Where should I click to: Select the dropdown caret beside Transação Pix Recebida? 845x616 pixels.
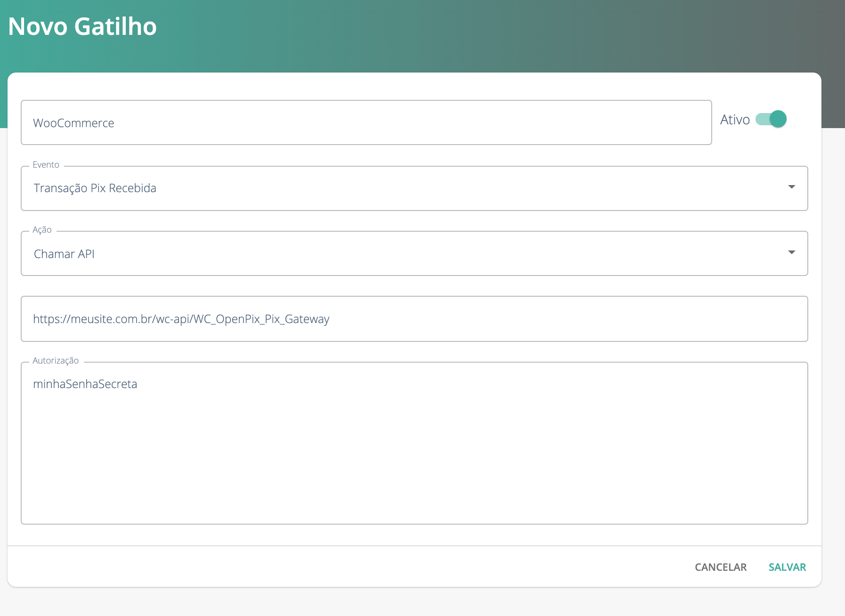tap(793, 187)
